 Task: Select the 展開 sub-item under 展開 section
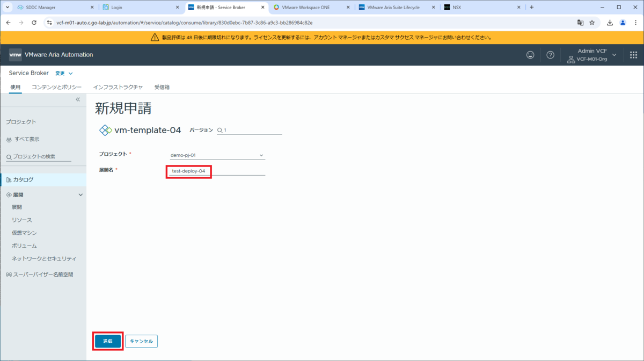click(17, 207)
